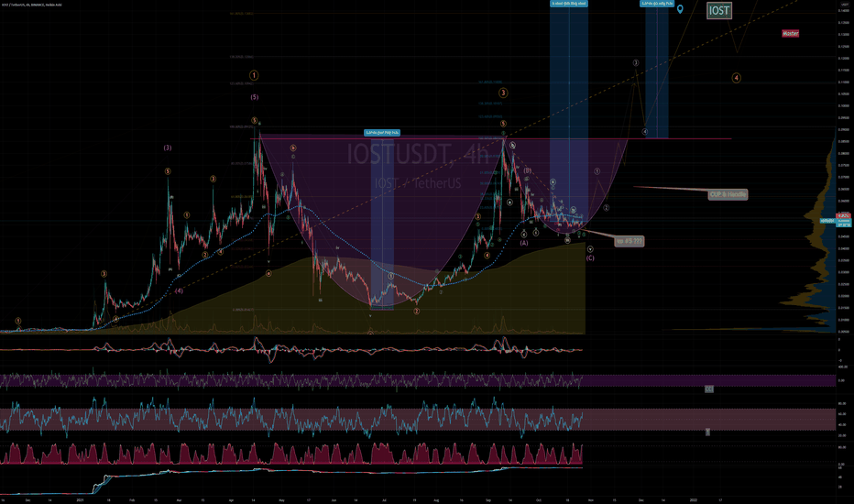Select the purple (3) wave label
This screenshot has height=504, width=854.
point(168,148)
